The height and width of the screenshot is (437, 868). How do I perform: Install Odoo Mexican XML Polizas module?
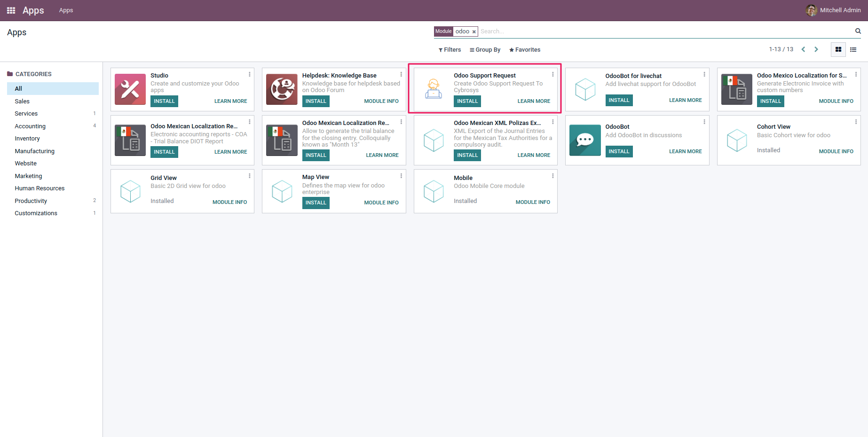[467, 155]
